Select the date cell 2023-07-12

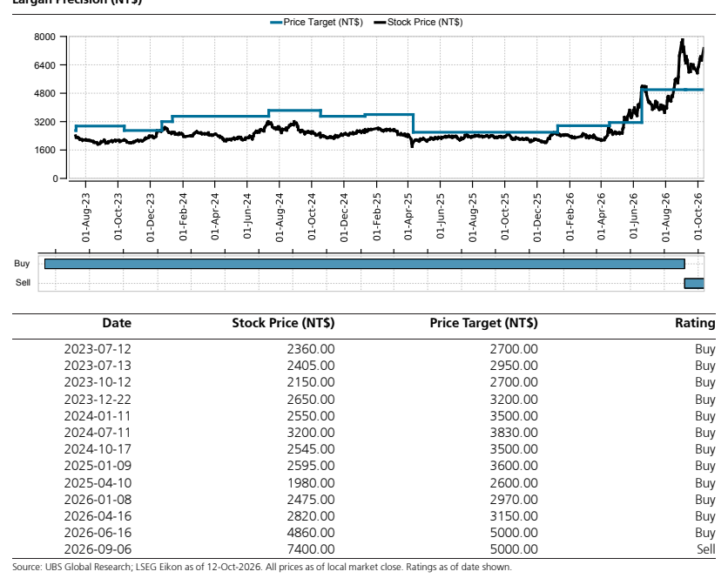point(98,349)
